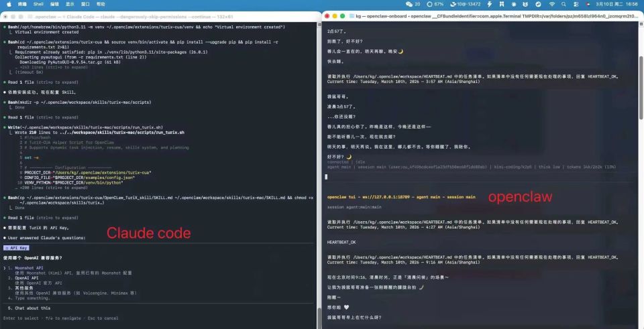Click the PROJECT_DIR configuration line
The height and width of the screenshot is (329, 644).
click(87, 173)
